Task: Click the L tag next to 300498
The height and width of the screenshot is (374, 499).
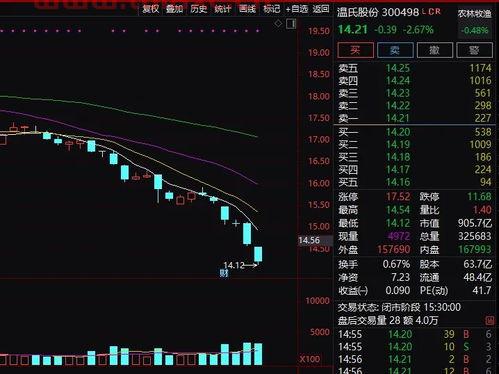Action: point(424,11)
